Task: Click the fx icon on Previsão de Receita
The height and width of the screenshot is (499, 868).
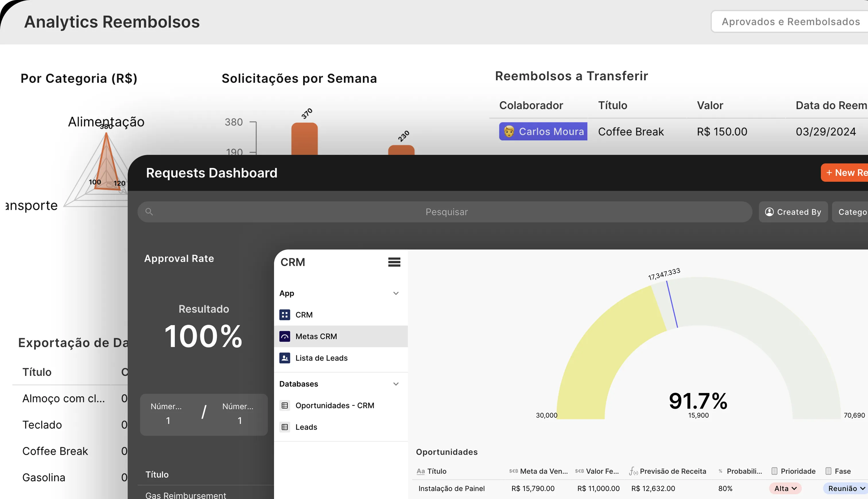Action: pyautogui.click(x=633, y=471)
